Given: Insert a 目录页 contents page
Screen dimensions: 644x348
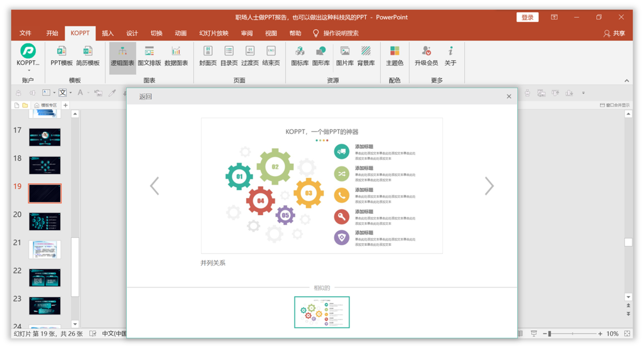Looking at the screenshot, I should click(229, 55).
